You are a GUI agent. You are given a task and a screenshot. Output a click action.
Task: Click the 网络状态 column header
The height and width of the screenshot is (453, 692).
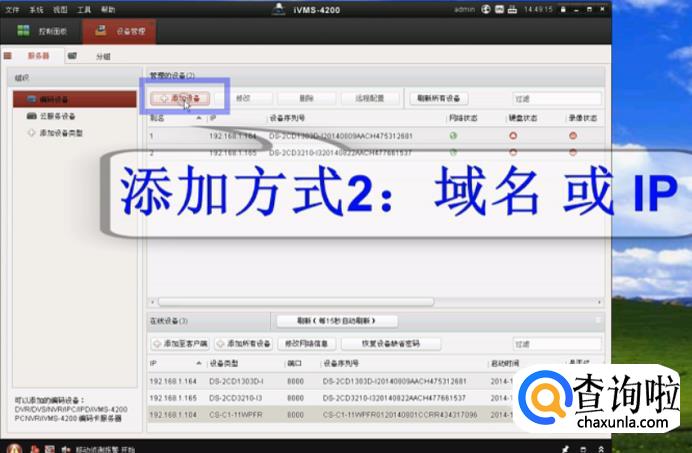[463, 118]
